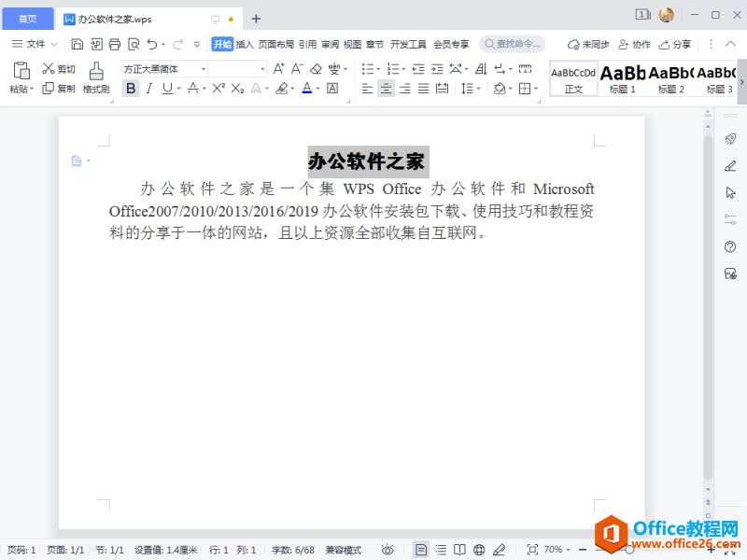Open the 引用 ribbon tab

307,44
